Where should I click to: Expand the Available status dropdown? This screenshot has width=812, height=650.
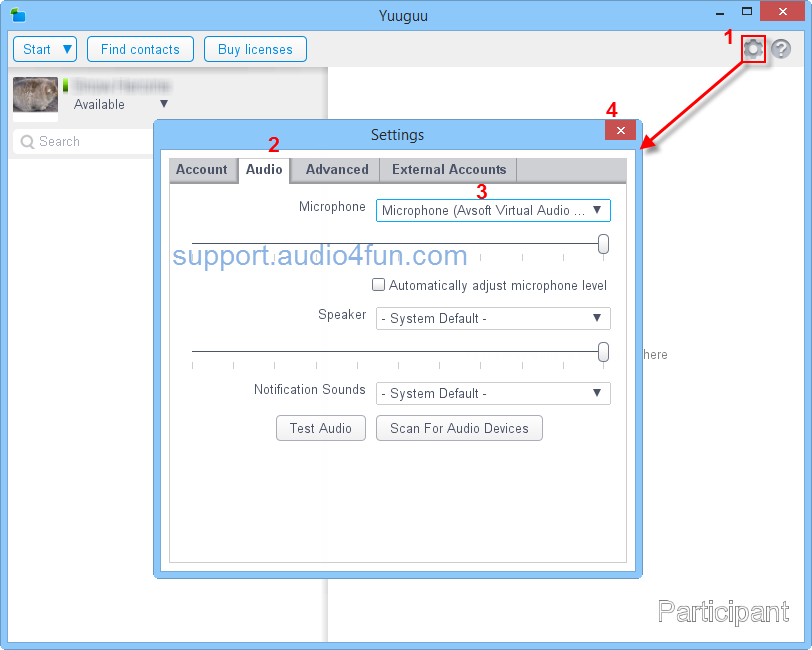[x=164, y=104]
